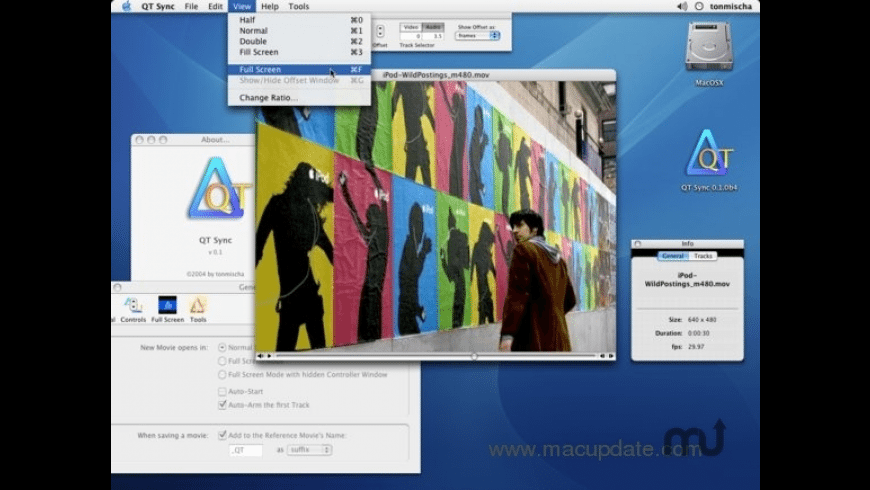This screenshot has width=870, height=490.
Task: Switch to General tab in Info window
Action: pos(672,256)
